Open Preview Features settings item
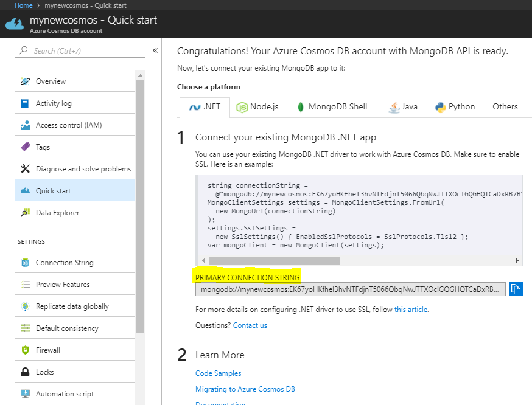Screen dimensions: 532x405 75,285
